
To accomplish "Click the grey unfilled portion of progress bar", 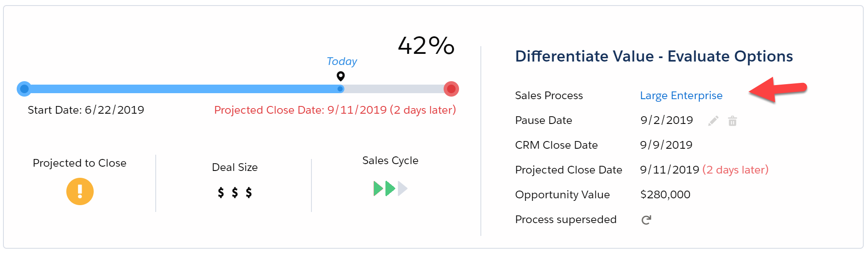I will [394, 89].
